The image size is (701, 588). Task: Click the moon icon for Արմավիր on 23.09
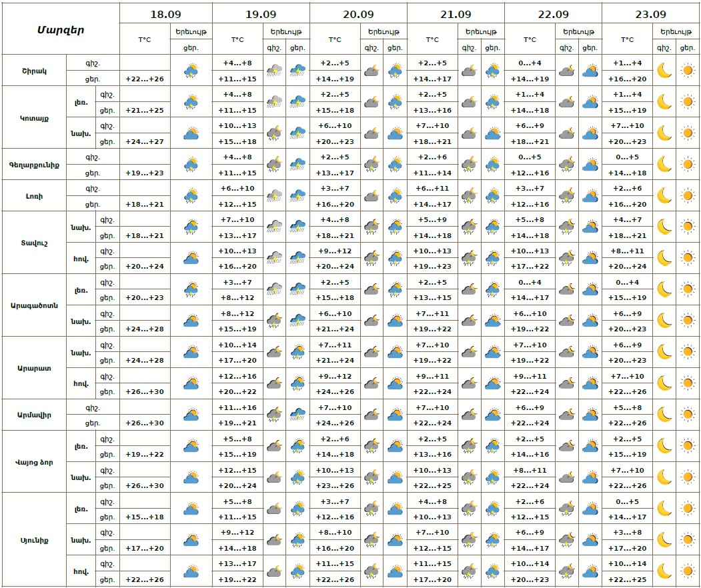(x=664, y=415)
